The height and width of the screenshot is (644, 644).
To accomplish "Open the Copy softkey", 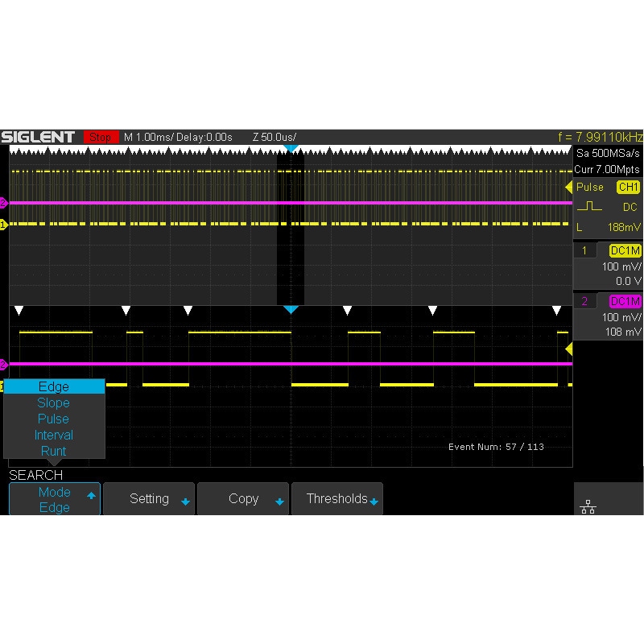I will (x=243, y=499).
